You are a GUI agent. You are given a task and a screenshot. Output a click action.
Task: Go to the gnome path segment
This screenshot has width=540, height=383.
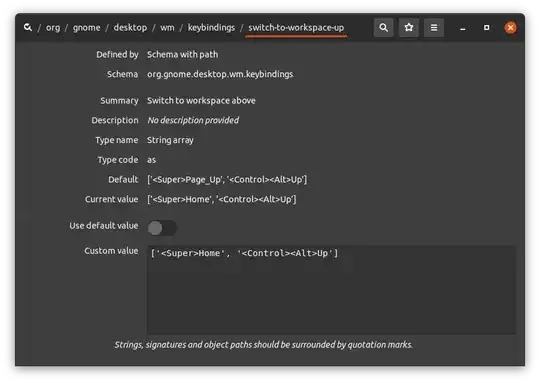click(86, 28)
